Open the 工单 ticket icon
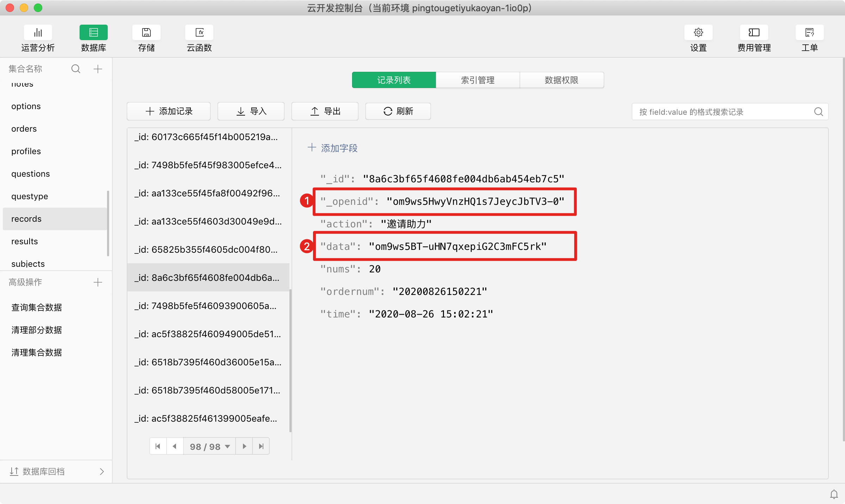The width and height of the screenshot is (845, 504). pyautogui.click(x=809, y=33)
